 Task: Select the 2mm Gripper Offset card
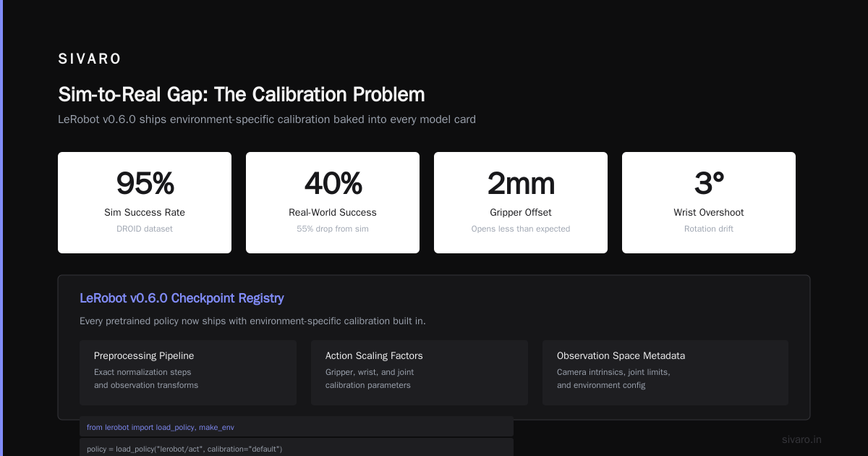pos(521,203)
